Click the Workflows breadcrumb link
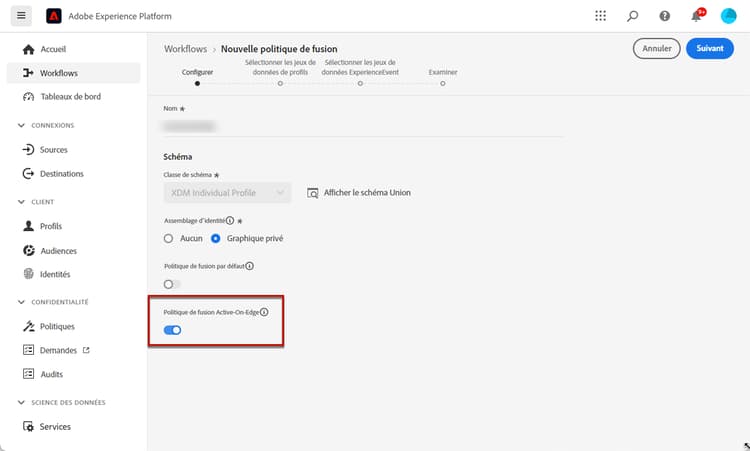Screen dimensions: 750x451 186,49
